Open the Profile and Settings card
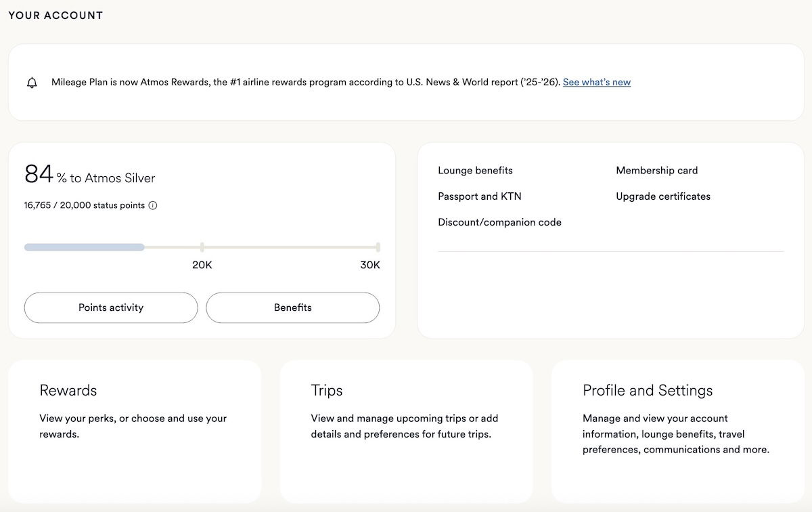 tap(677, 431)
